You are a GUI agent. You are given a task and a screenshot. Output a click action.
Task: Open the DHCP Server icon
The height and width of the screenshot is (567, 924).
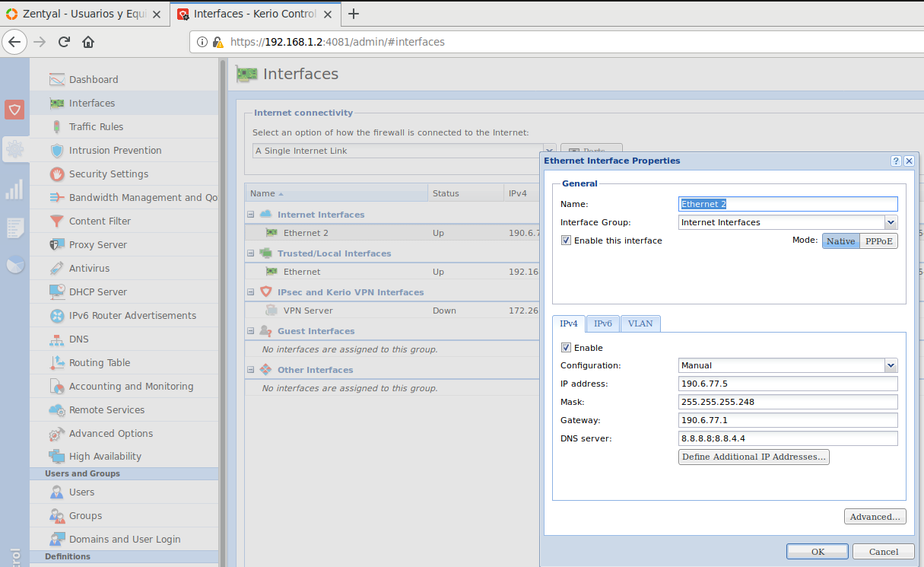tap(57, 291)
